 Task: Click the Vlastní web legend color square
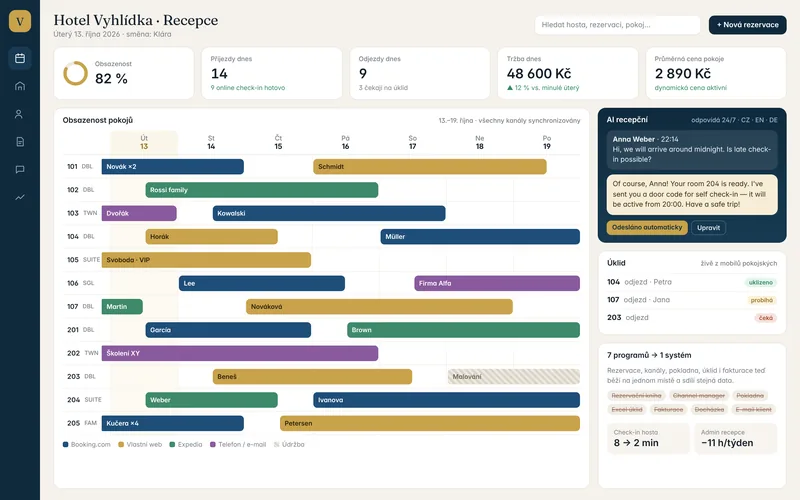tap(121, 444)
